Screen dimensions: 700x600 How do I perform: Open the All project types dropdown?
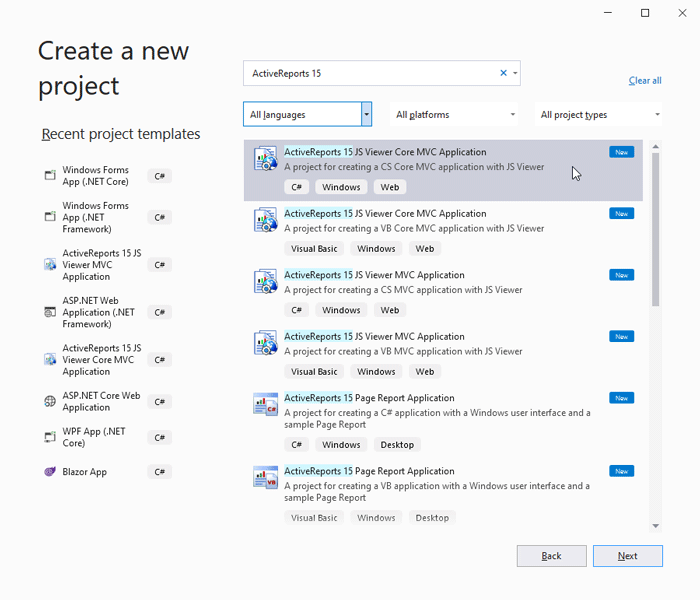click(599, 114)
